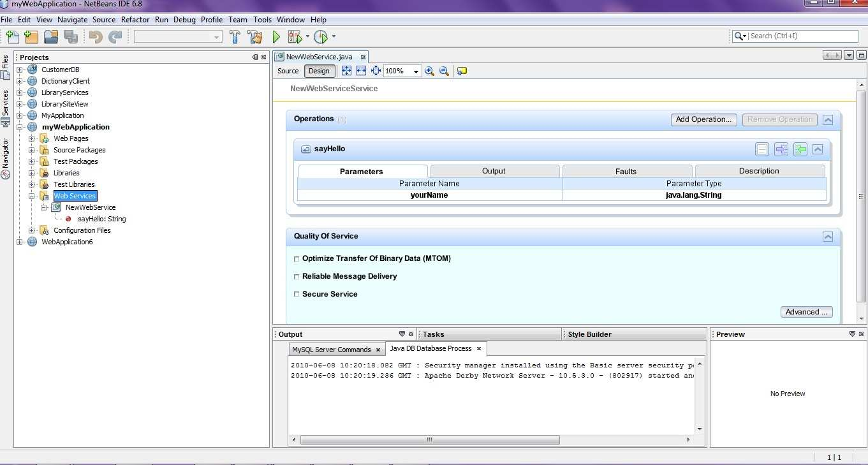Collapse the Operations section

(x=828, y=120)
